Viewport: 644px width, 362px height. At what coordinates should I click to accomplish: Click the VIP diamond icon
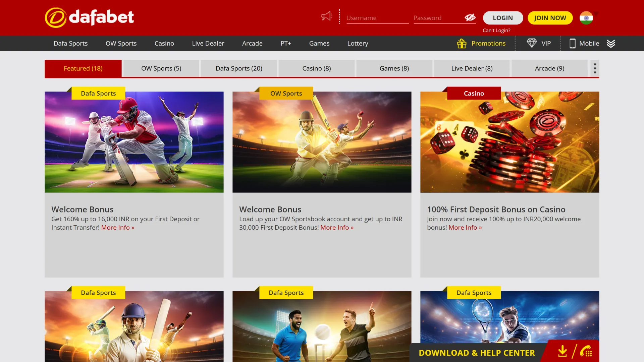(x=532, y=43)
